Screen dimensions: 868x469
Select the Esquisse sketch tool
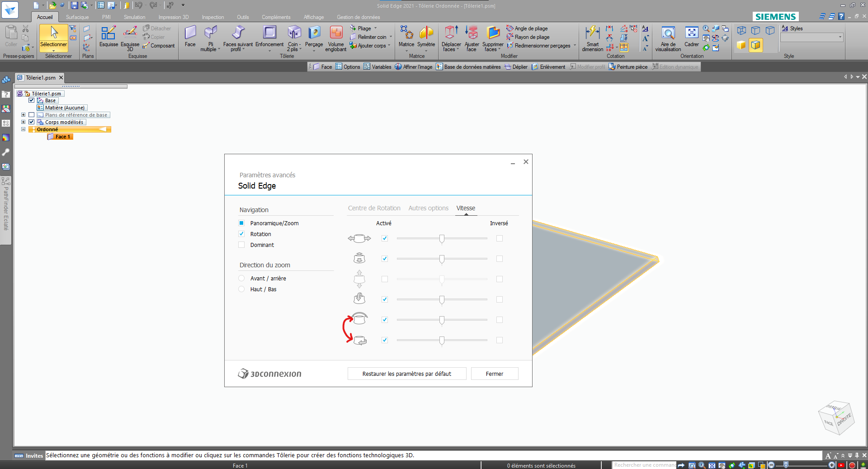[108, 36]
